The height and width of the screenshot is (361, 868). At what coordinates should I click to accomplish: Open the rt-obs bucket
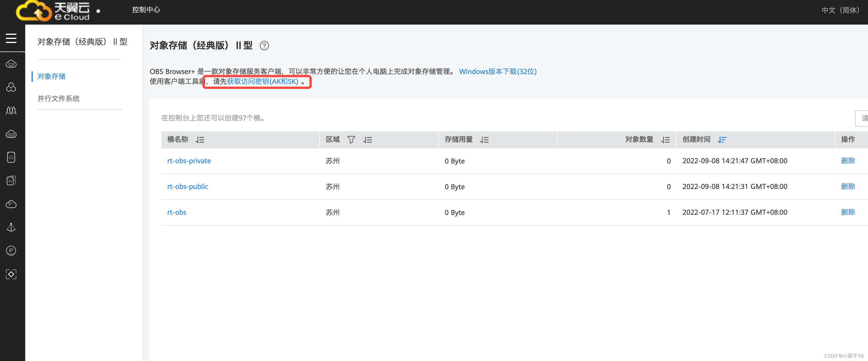177,212
